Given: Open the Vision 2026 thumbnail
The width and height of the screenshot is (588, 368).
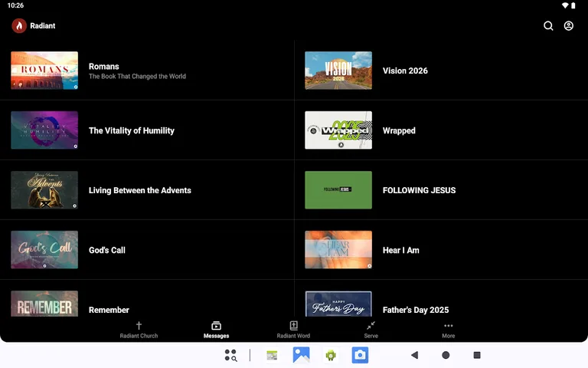Looking at the screenshot, I should [338, 71].
